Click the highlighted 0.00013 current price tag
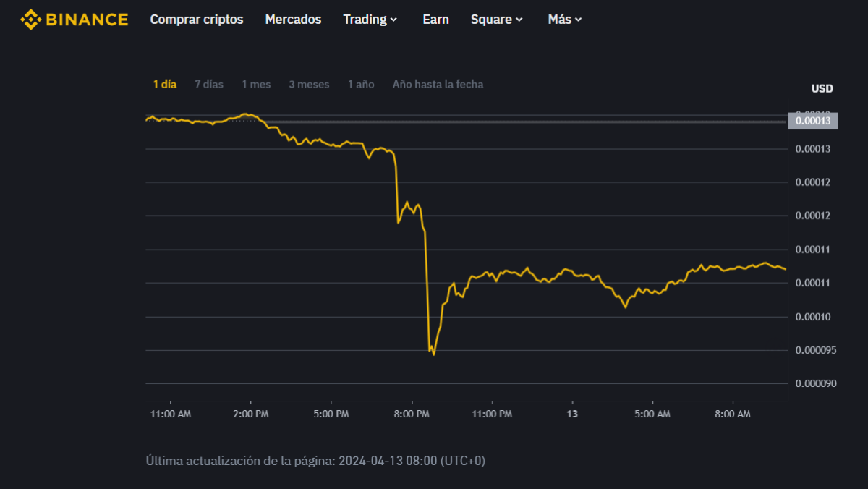 pyautogui.click(x=813, y=121)
